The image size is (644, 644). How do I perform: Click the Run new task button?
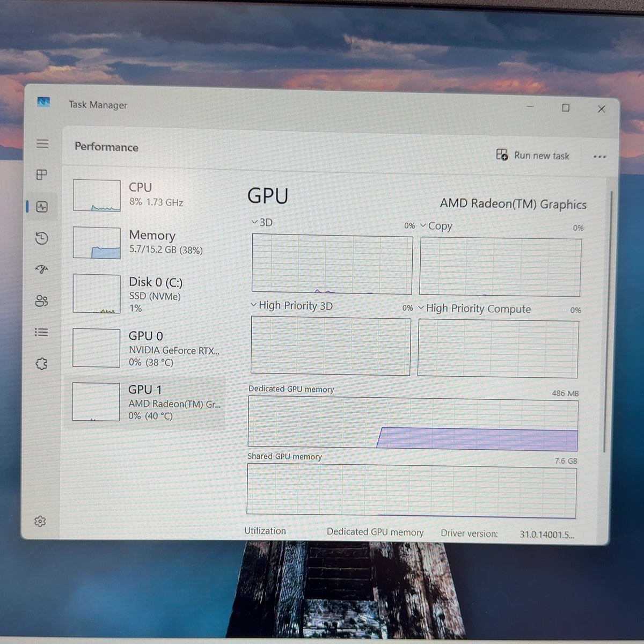[532, 155]
